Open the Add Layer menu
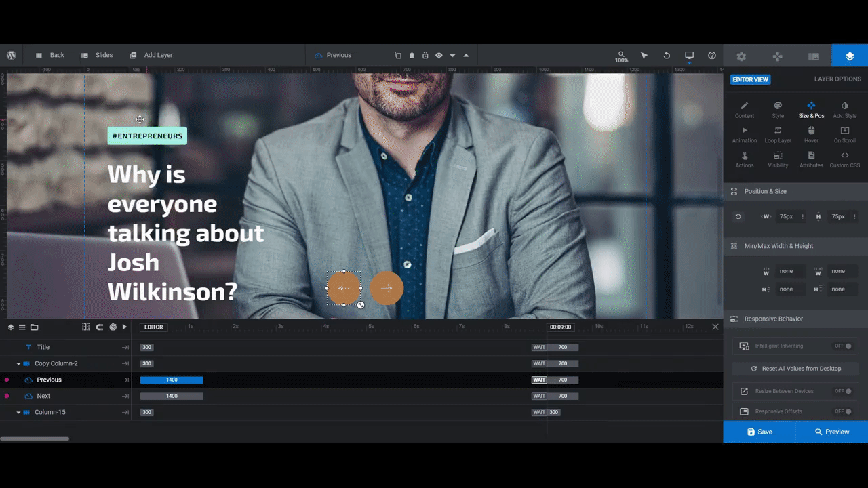The width and height of the screenshot is (868, 488). (151, 55)
